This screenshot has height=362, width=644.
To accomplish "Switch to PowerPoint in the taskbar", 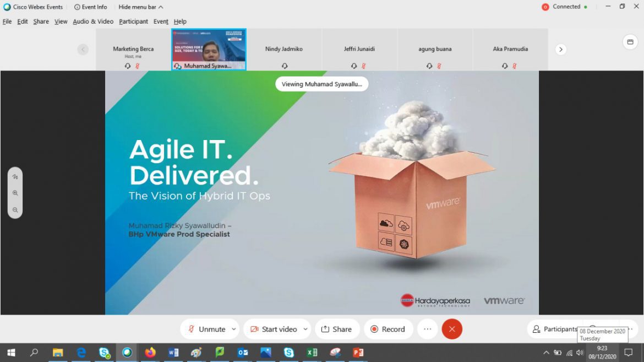I will click(x=358, y=353).
